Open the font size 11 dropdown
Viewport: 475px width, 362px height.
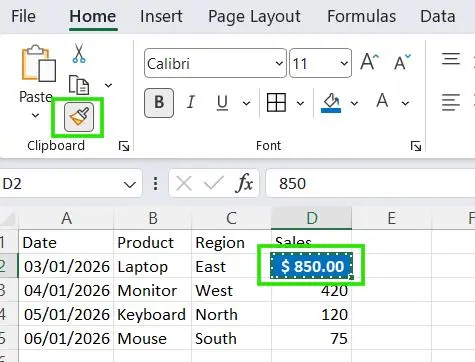(x=344, y=63)
